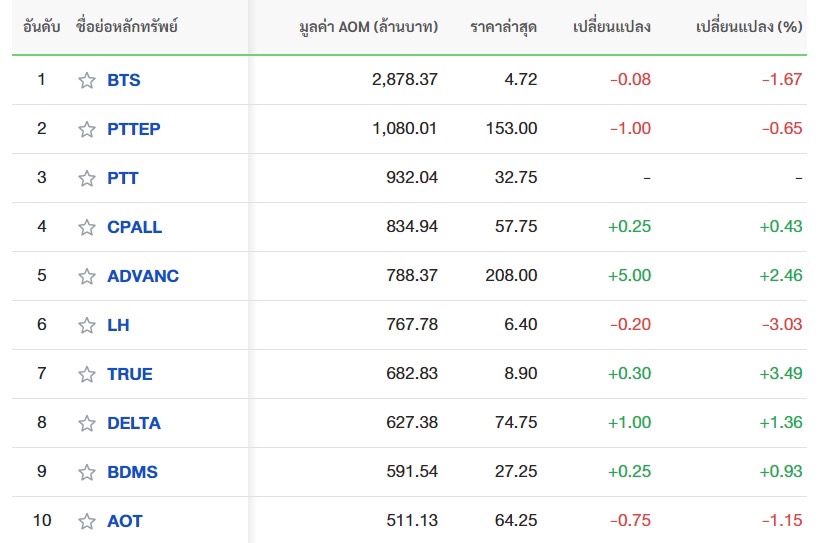The width and height of the screenshot is (822, 543).
Task: Toggle favorite star for PTTEP
Action: tap(87, 129)
